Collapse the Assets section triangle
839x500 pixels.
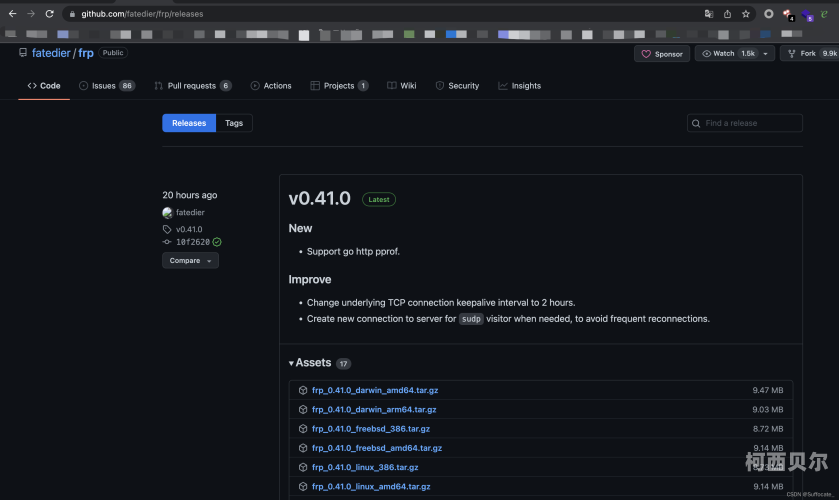[291, 363]
